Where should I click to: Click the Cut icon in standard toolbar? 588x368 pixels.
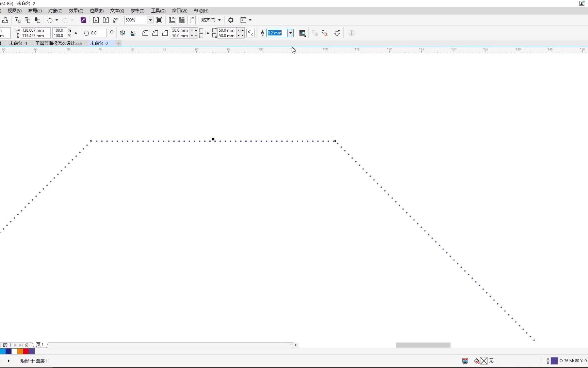pos(18,20)
